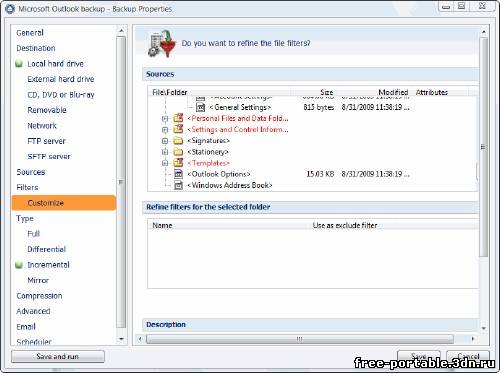The image size is (500, 373).
Task: Click the Templates folder icon
Action: coord(178,163)
